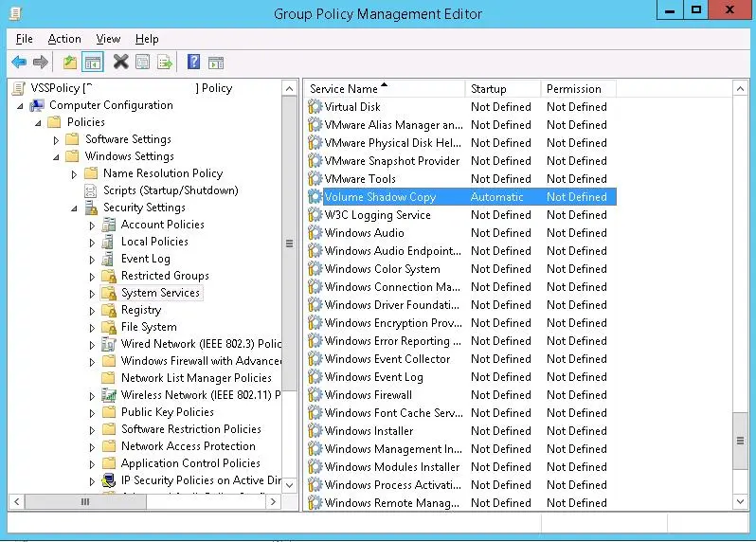
Task: Collapse the Security Settings node
Action: point(74,208)
